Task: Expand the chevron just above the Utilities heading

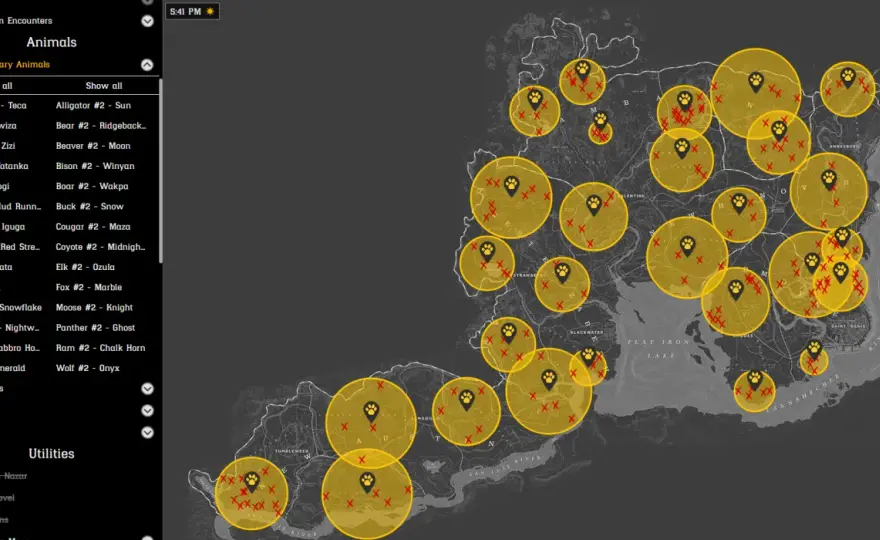Action: click(x=147, y=433)
